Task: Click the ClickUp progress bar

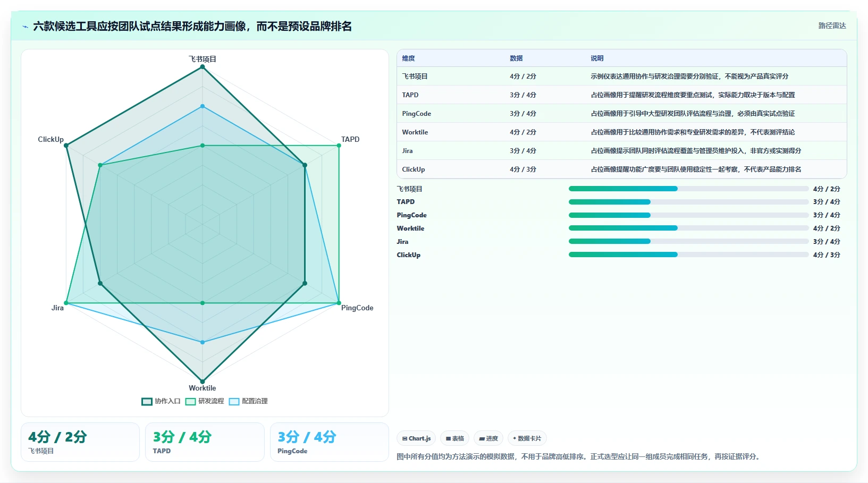Action: [688, 255]
